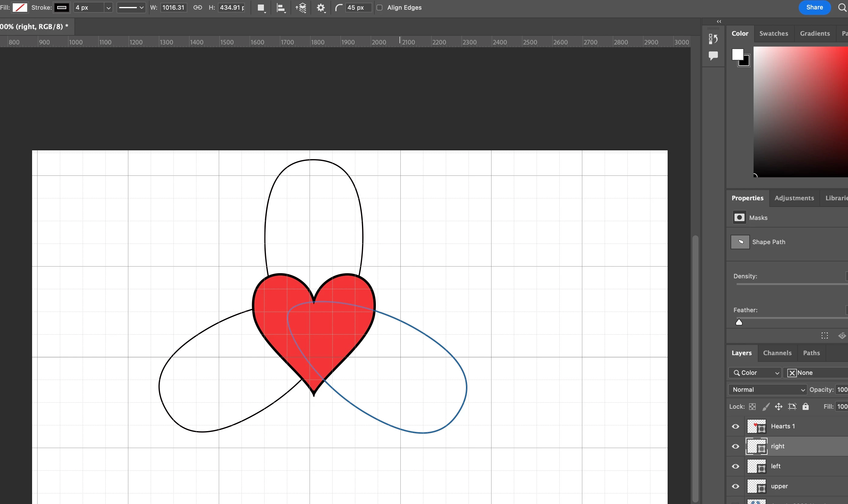848x504 pixels.
Task: Open the History panel icon
Action: pyautogui.click(x=713, y=39)
